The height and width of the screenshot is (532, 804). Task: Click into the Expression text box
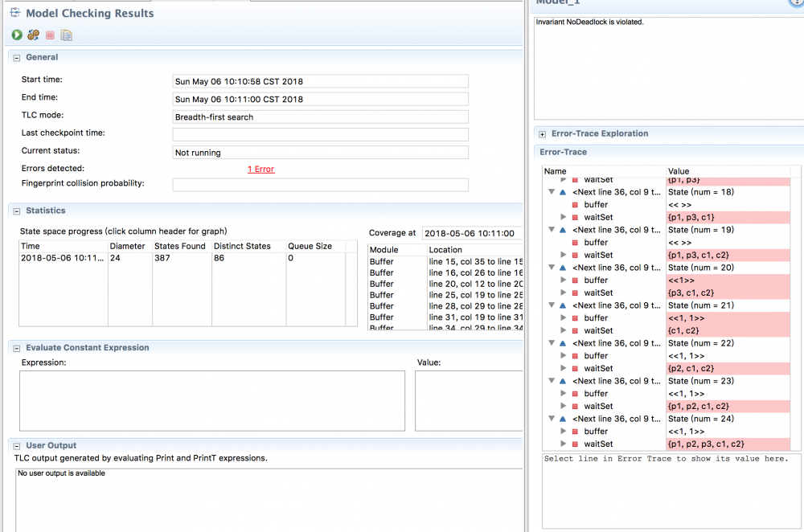click(212, 401)
